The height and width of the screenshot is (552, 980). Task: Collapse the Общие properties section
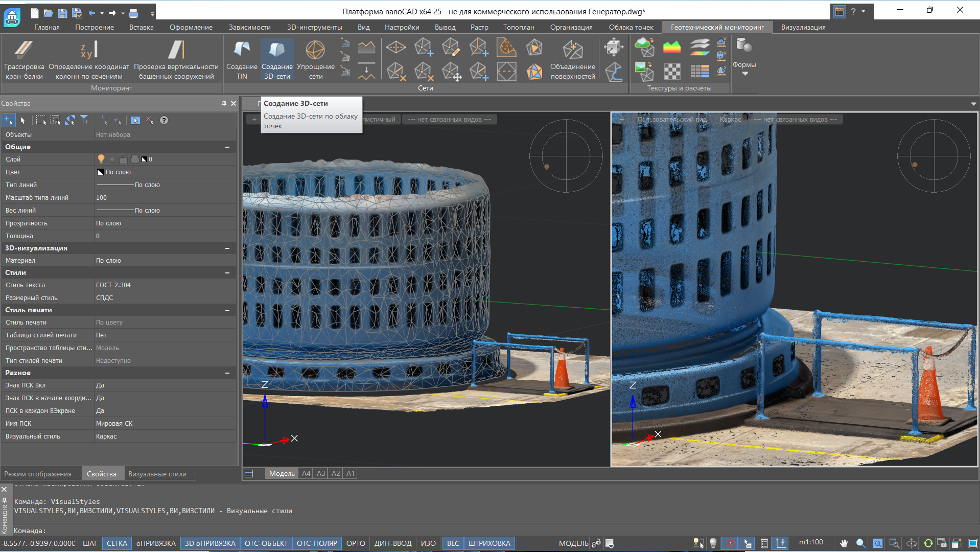pyautogui.click(x=227, y=147)
